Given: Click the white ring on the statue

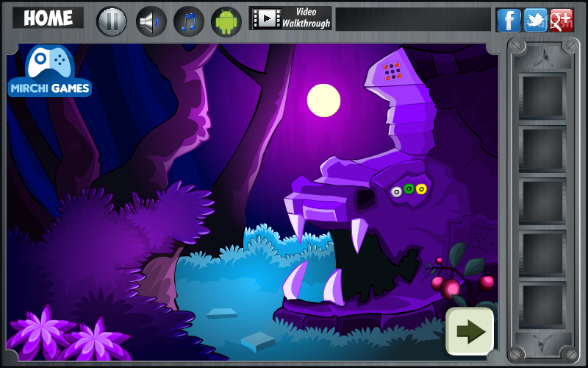Looking at the screenshot, I should pyautogui.click(x=396, y=192).
